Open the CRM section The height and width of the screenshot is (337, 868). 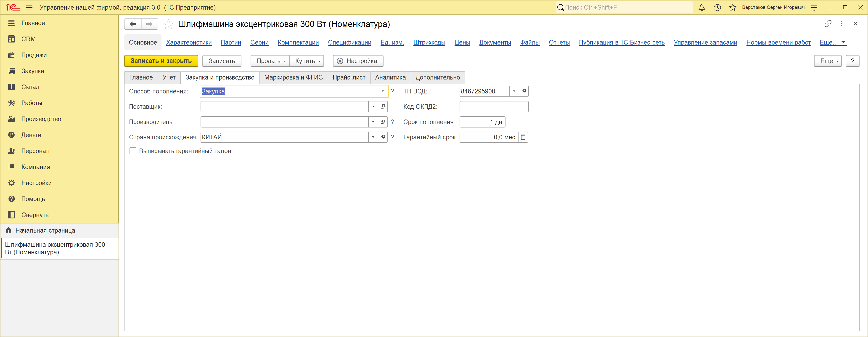click(59, 39)
